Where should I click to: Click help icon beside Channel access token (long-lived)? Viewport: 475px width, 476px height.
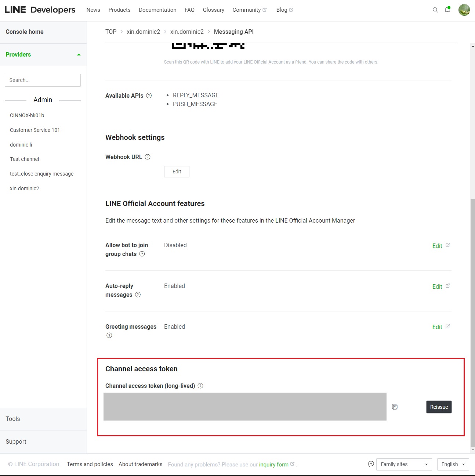click(x=200, y=386)
